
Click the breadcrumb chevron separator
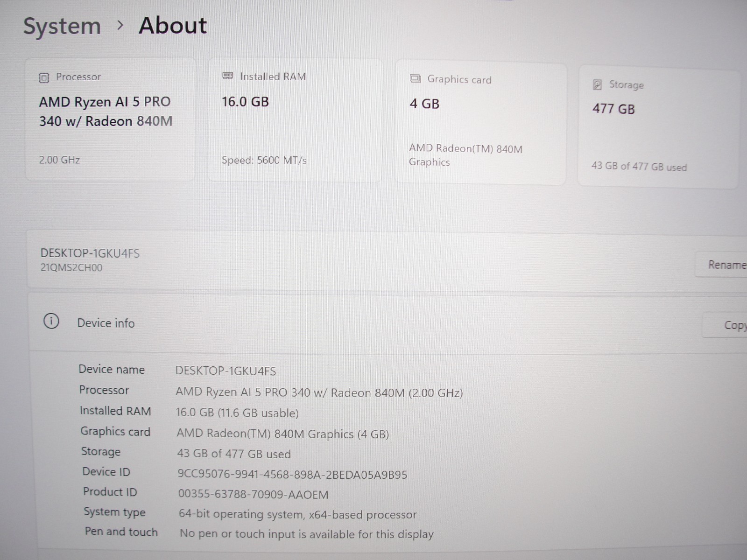click(120, 26)
